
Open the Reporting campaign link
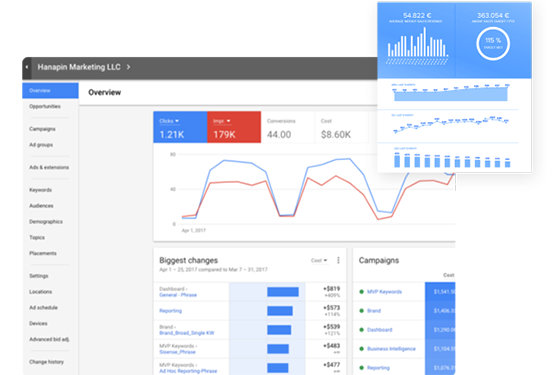pos(378,368)
